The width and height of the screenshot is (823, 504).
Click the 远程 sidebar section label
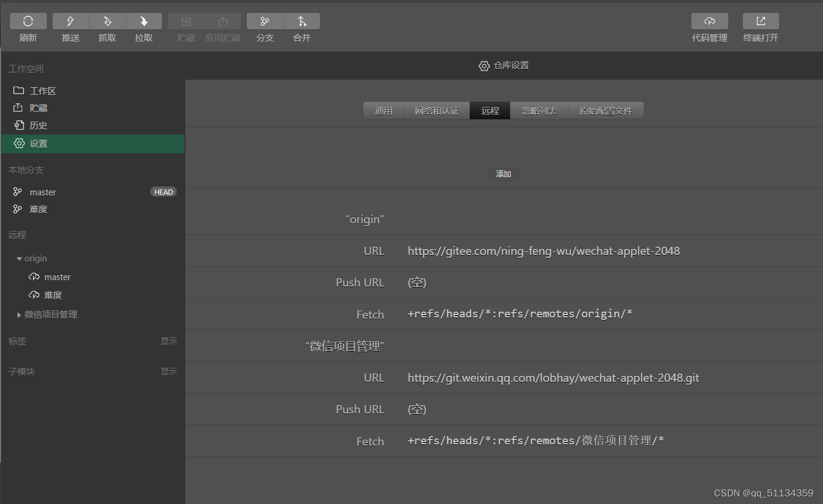pyautogui.click(x=17, y=235)
